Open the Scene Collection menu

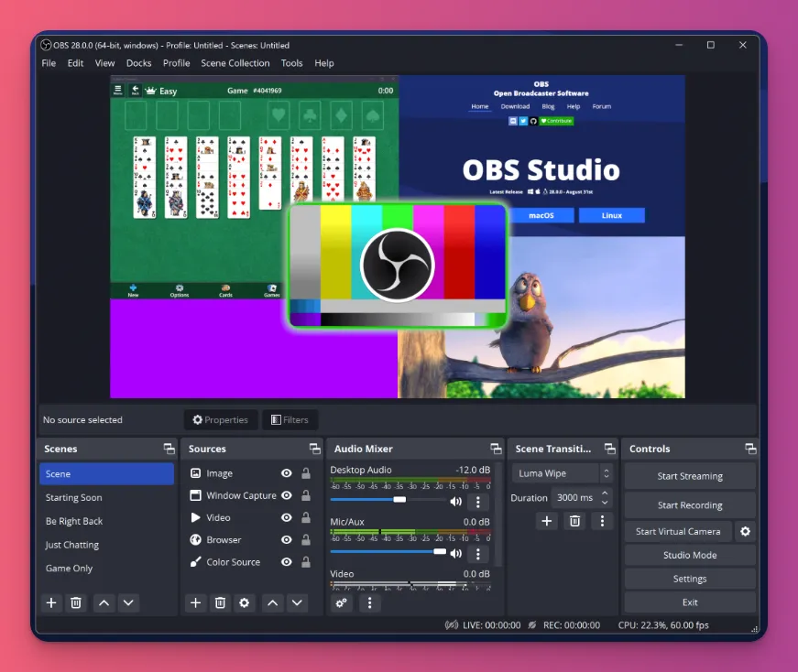[234, 63]
